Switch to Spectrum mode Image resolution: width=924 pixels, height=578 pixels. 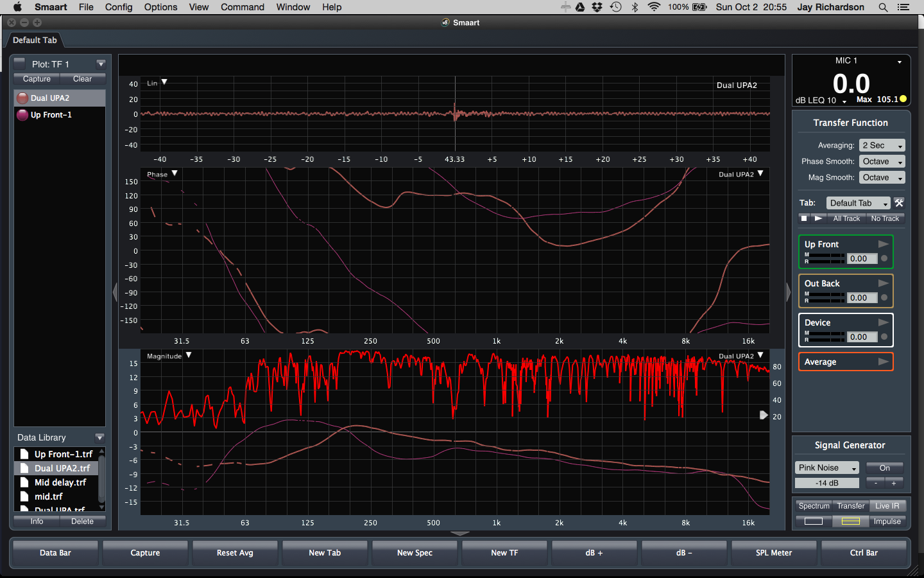point(814,506)
